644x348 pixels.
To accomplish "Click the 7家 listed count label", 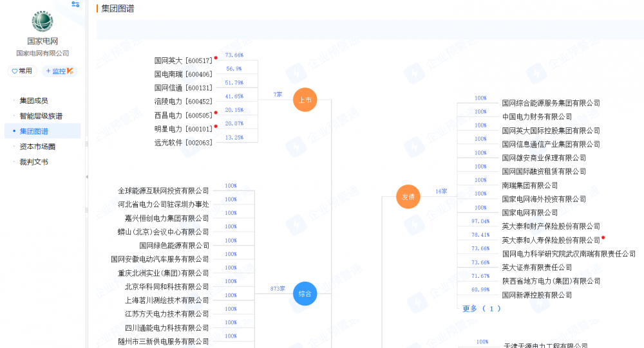I will (x=278, y=95).
